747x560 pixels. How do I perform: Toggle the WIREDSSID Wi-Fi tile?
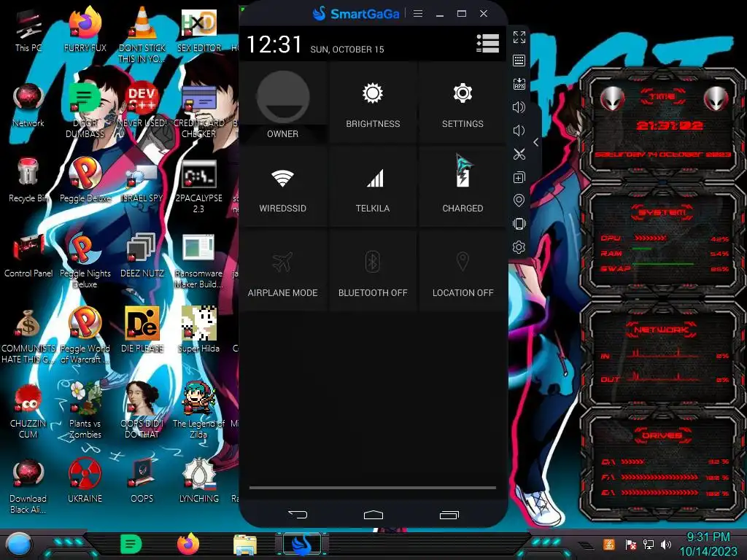[283, 187]
